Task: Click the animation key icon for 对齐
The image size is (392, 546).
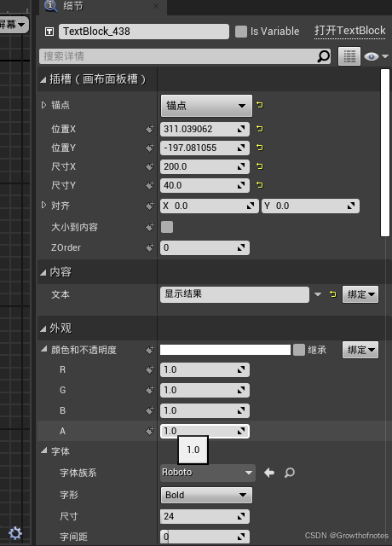Action: 150,206
